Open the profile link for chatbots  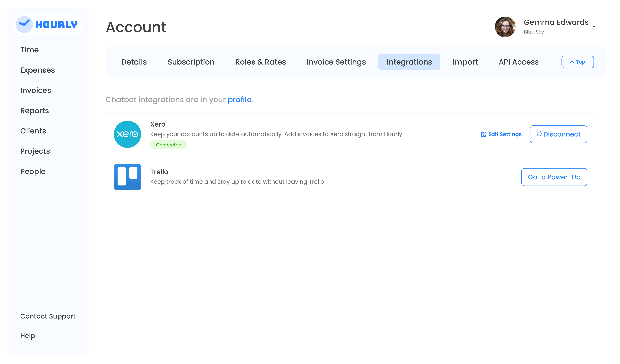[239, 100]
